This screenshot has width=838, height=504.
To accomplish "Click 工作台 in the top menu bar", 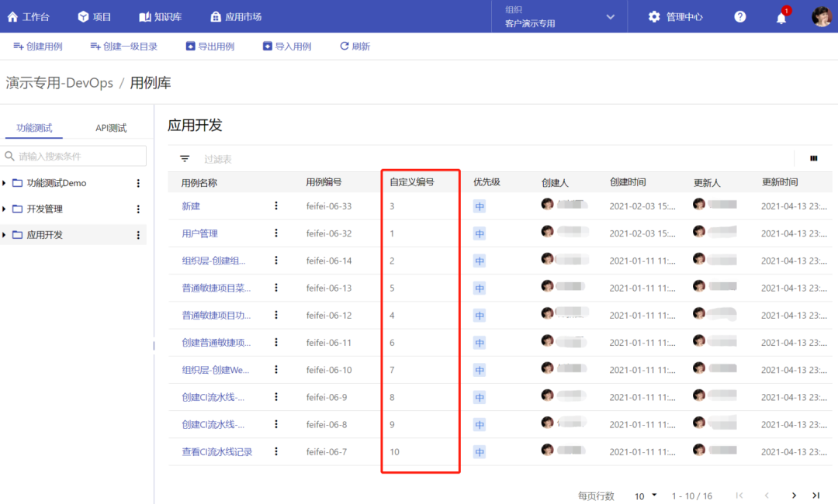I will pos(31,16).
